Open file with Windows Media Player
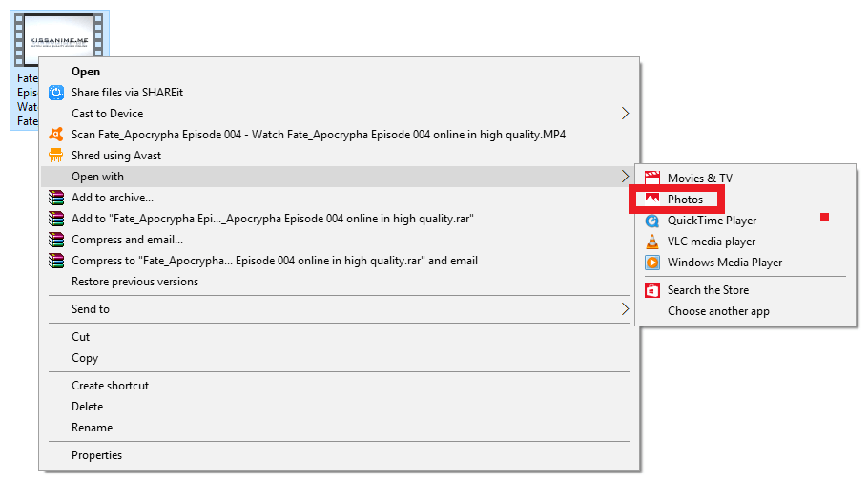This screenshot has width=868, height=484. coord(725,263)
